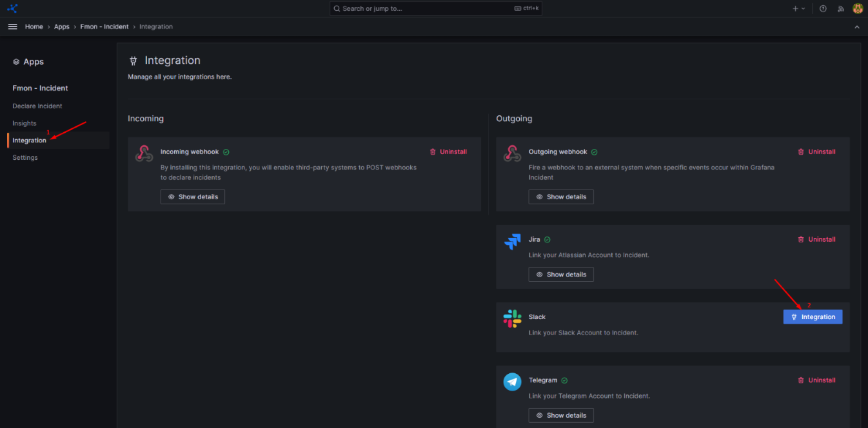Screen dimensions: 868x428
Task: Open the help question mark icon
Action: tap(823, 8)
